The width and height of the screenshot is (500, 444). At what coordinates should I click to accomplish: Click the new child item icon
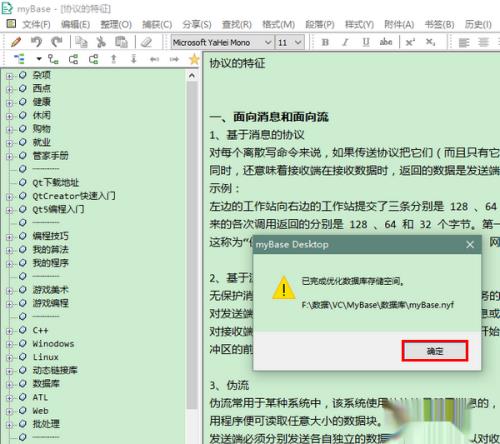coord(53,59)
